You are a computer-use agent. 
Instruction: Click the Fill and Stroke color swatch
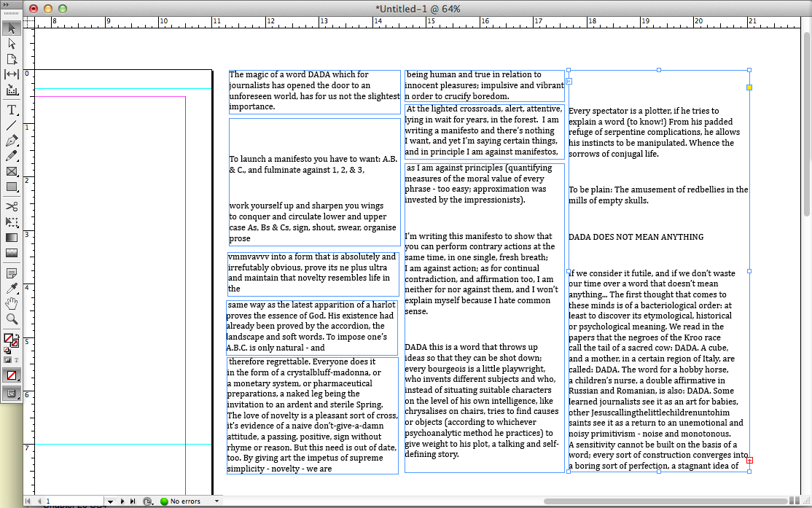coord(9,340)
